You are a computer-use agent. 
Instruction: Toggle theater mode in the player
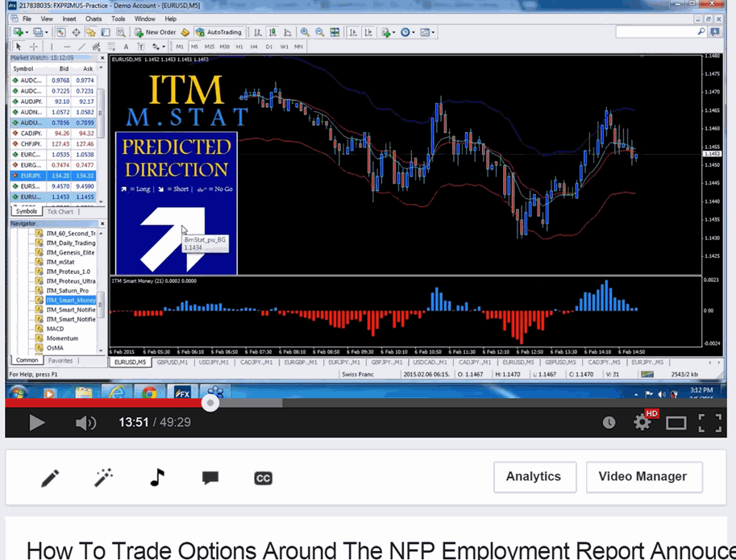point(676,423)
